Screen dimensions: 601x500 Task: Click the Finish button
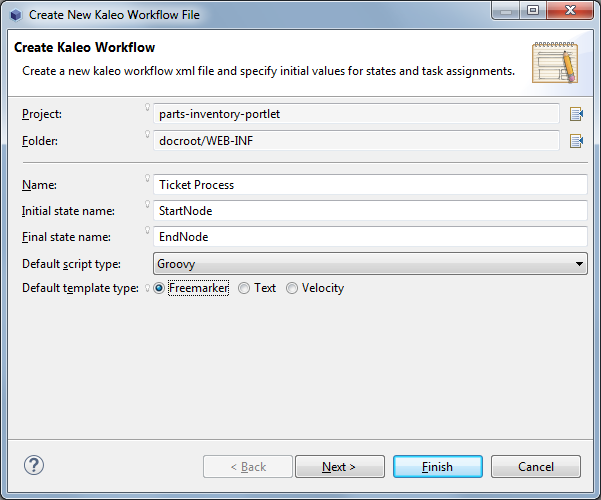[x=437, y=467]
